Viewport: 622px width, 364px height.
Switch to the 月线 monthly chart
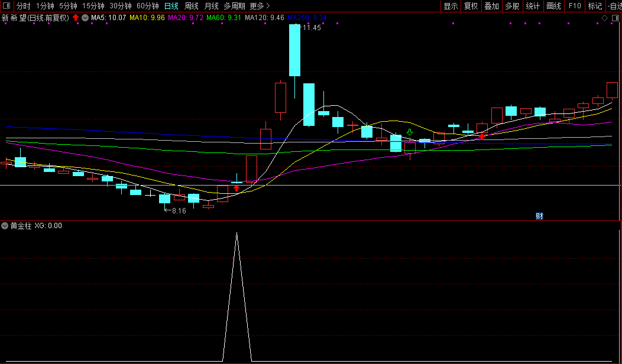212,6
